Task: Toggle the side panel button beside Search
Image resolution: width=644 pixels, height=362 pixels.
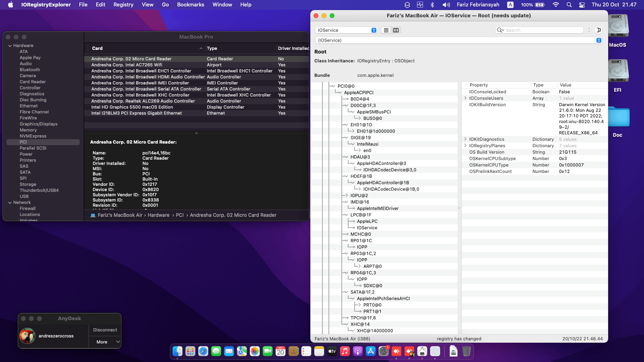Action: coord(599,30)
